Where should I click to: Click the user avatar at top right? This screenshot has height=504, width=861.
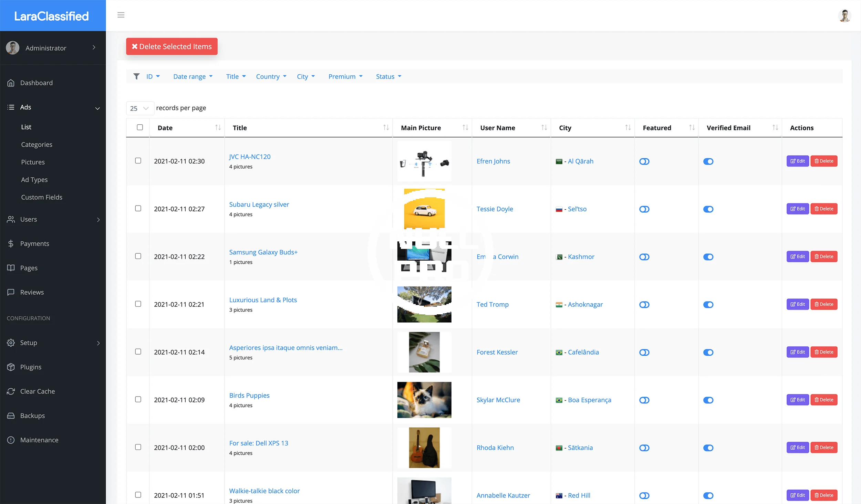click(844, 15)
